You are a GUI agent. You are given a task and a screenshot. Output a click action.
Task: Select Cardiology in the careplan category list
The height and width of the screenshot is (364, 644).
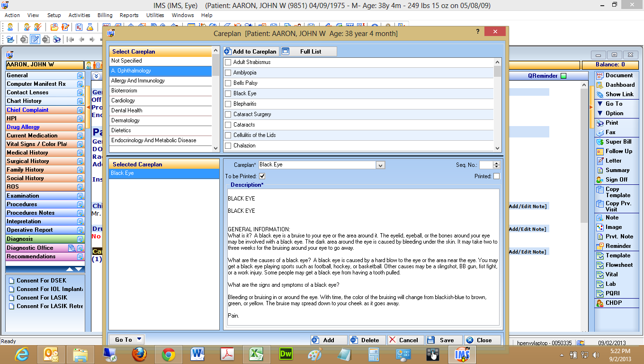161,100
